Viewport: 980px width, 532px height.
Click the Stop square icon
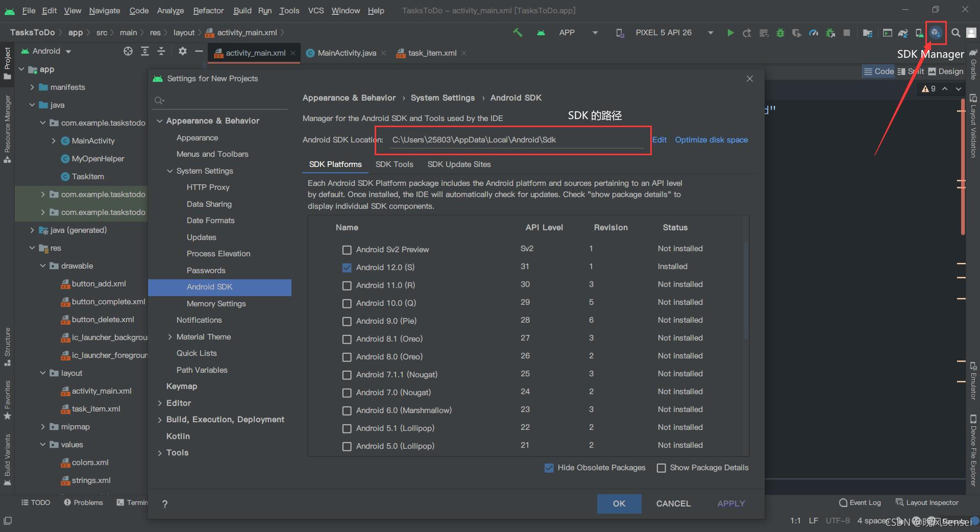[847, 33]
